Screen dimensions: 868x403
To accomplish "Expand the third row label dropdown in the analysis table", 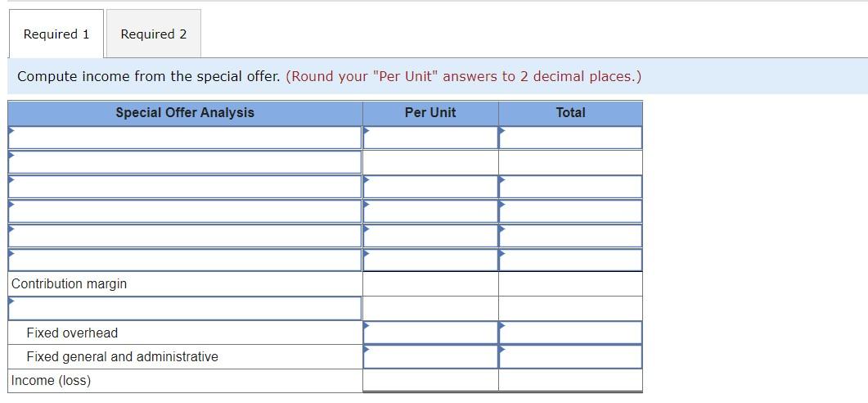I will 185,186.
